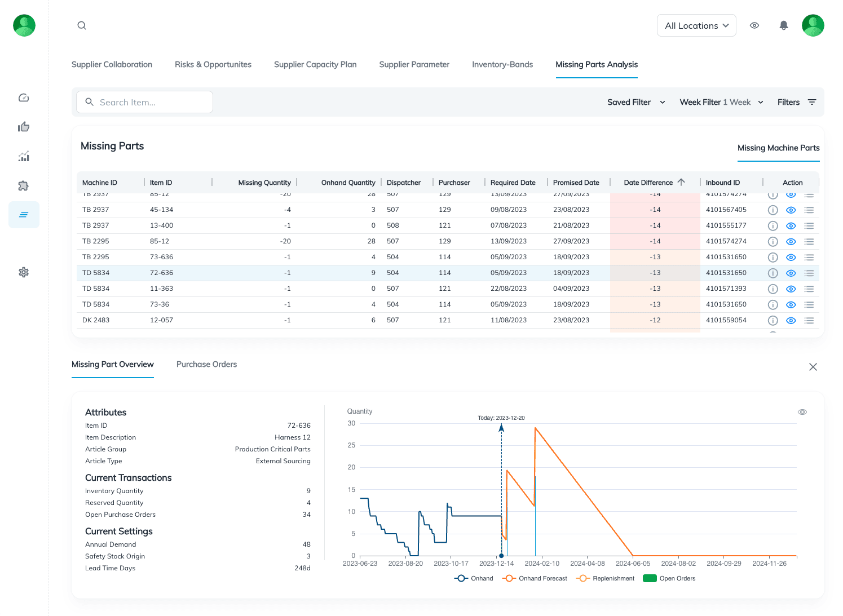Switch to the Purchase Orders tab
Image resolution: width=843 pixels, height=616 pixels.
pyautogui.click(x=206, y=365)
